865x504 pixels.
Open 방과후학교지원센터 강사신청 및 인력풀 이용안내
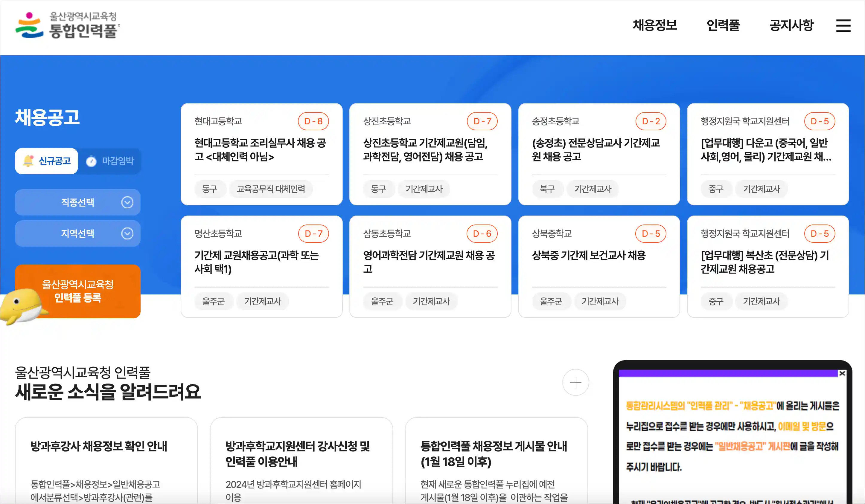301,461
